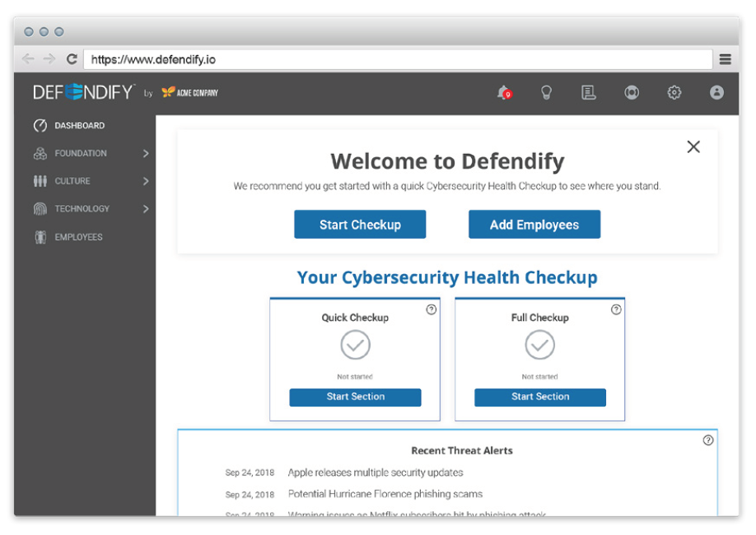Click the 'Full Checkup' card title
Viewport: 756px width, 535px height.
click(540, 317)
